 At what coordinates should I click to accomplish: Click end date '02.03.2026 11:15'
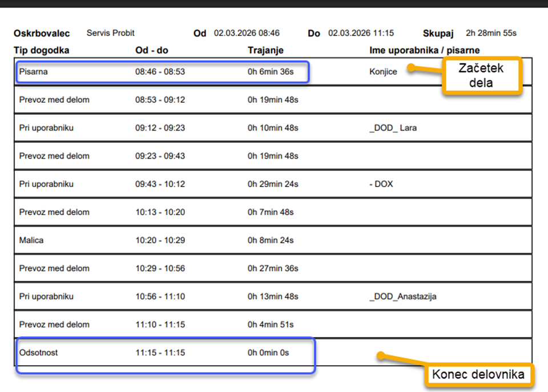pyautogui.click(x=361, y=33)
